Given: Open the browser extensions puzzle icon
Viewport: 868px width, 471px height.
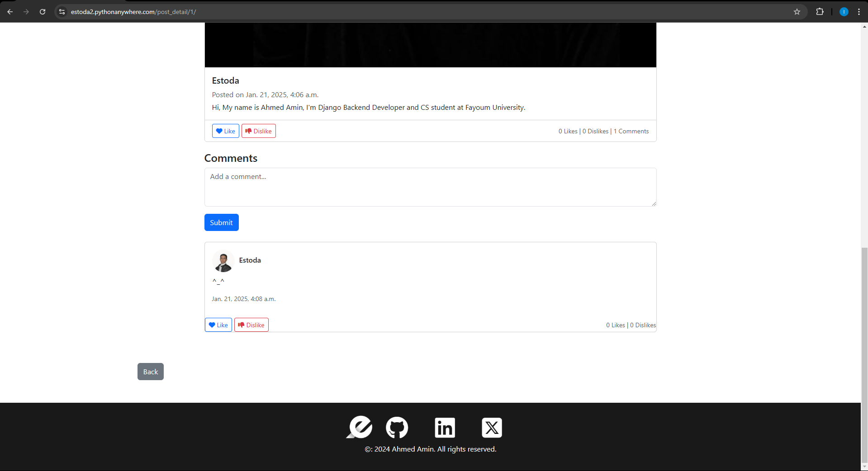Looking at the screenshot, I should click(x=820, y=12).
